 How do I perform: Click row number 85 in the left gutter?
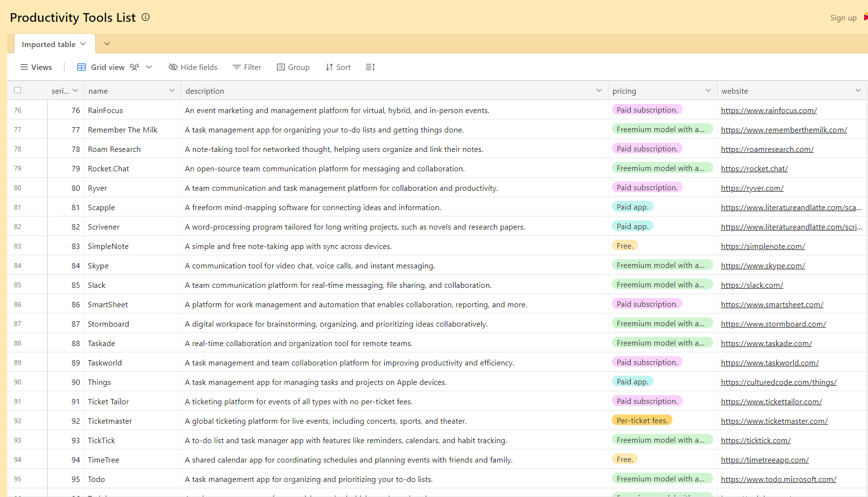coord(17,285)
